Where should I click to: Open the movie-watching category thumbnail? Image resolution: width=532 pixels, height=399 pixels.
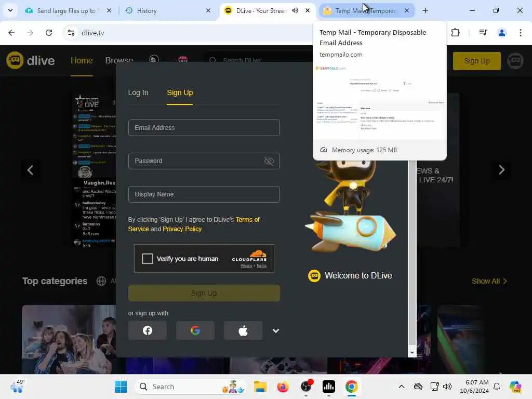click(69, 339)
